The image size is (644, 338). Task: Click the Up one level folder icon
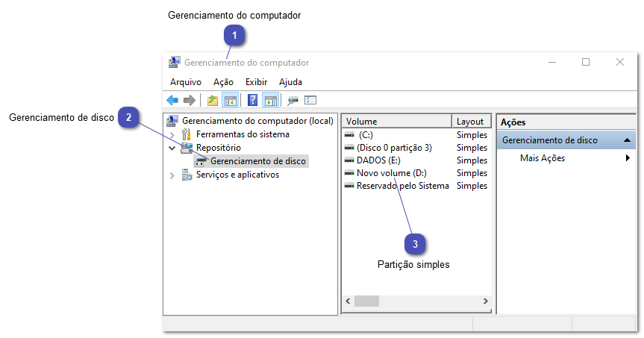[x=213, y=100]
